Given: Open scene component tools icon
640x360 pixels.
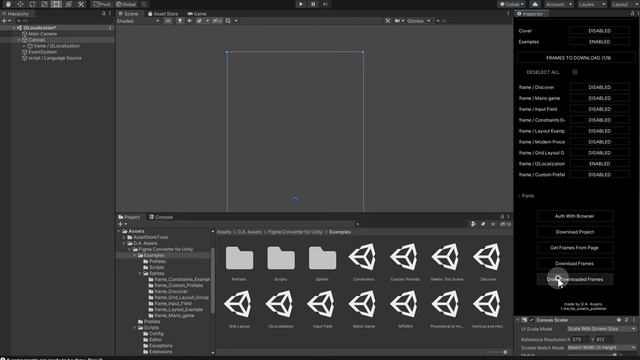Looking at the screenshot, I should tap(388, 21).
